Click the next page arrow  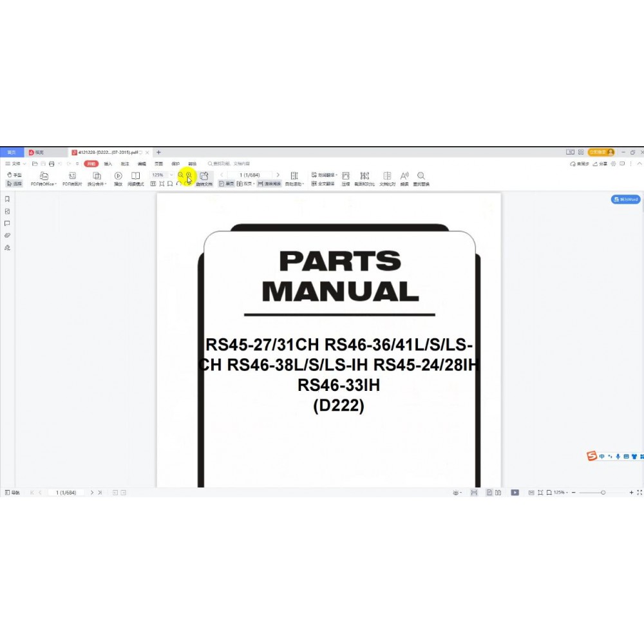278,175
